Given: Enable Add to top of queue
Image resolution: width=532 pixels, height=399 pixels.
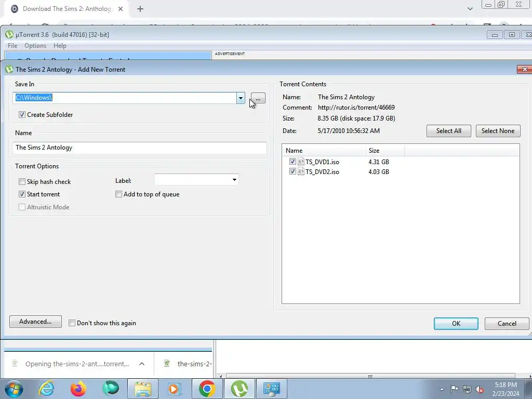Looking at the screenshot, I should point(119,194).
